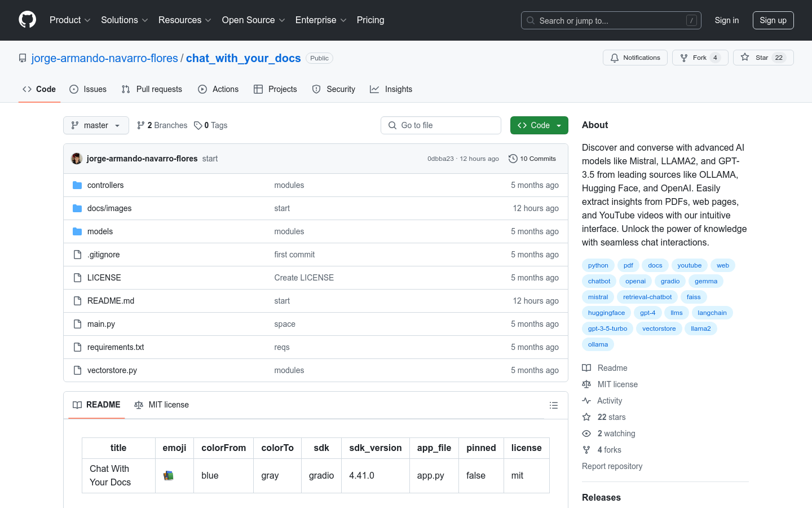This screenshot has width=812, height=508.
Task: Open the requirements.txt file name
Action: [x=116, y=347]
